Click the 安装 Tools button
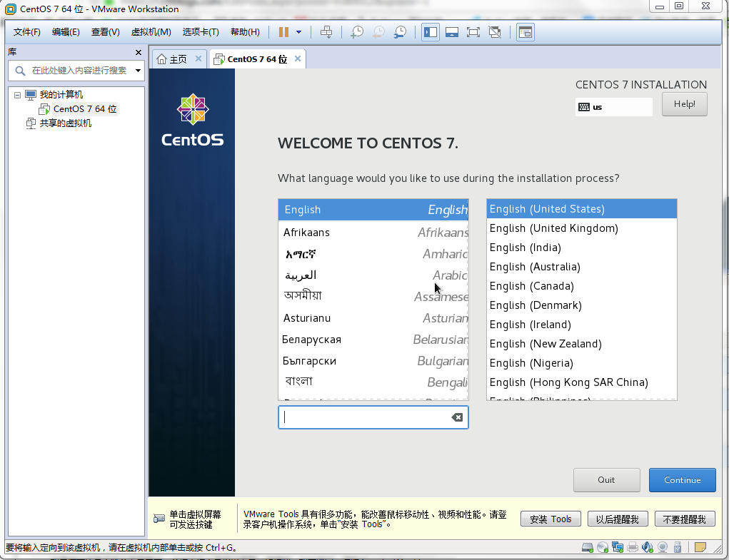The height and width of the screenshot is (560, 729). [x=550, y=519]
